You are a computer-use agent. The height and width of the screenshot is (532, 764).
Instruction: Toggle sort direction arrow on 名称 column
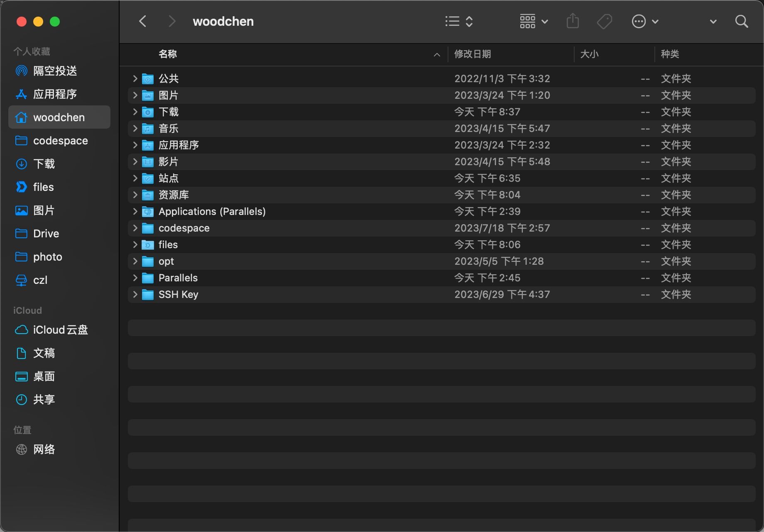coord(437,54)
